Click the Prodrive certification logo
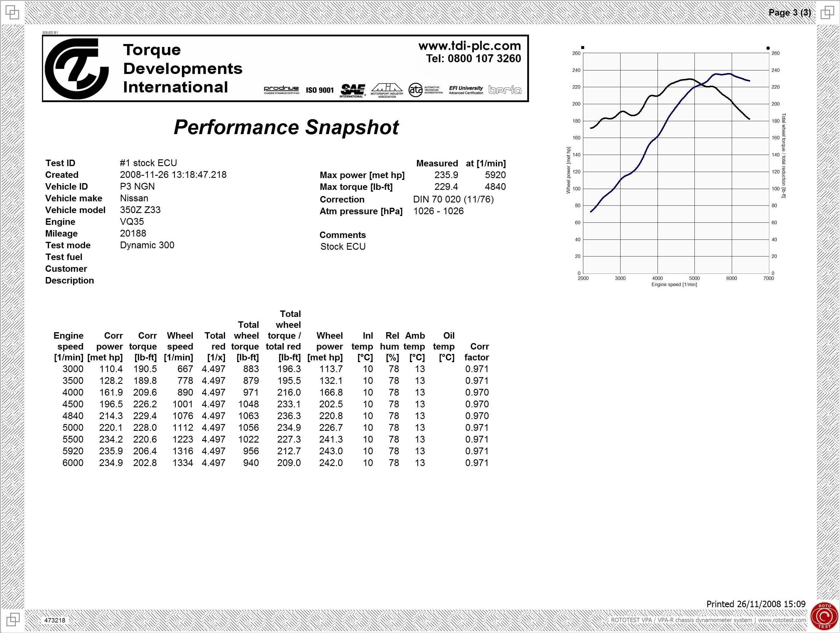840x633 pixels. pyautogui.click(x=281, y=90)
